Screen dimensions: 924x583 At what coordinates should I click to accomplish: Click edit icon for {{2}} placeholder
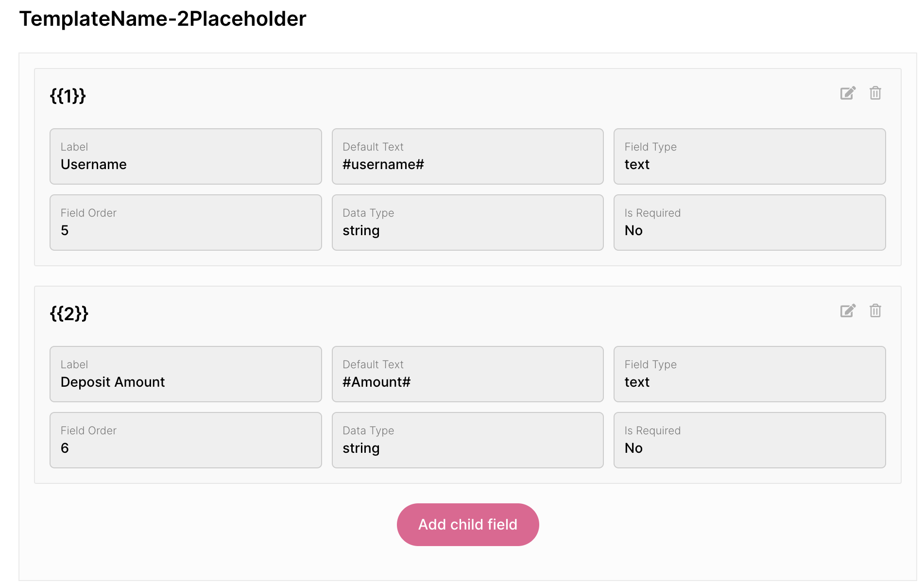(x=848, y=311)
